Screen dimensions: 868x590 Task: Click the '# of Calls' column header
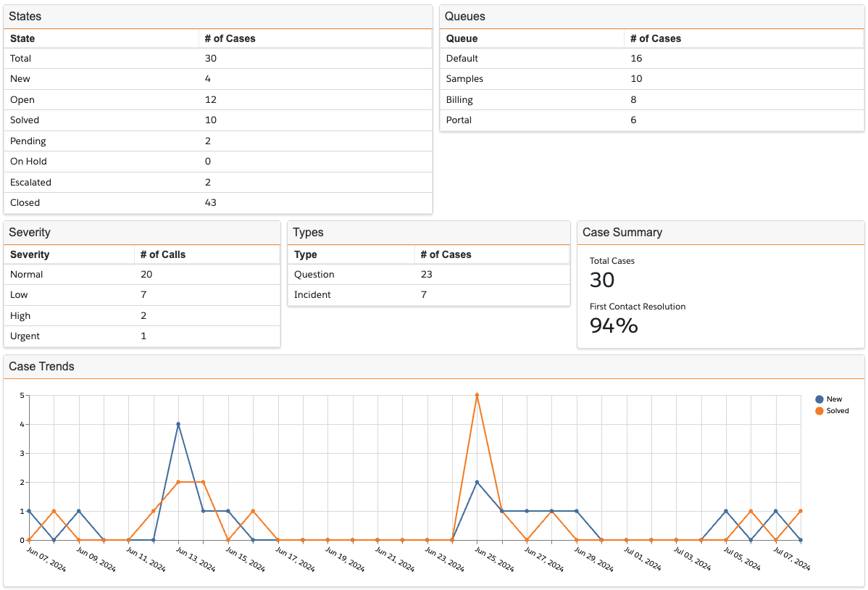point(163,254)
